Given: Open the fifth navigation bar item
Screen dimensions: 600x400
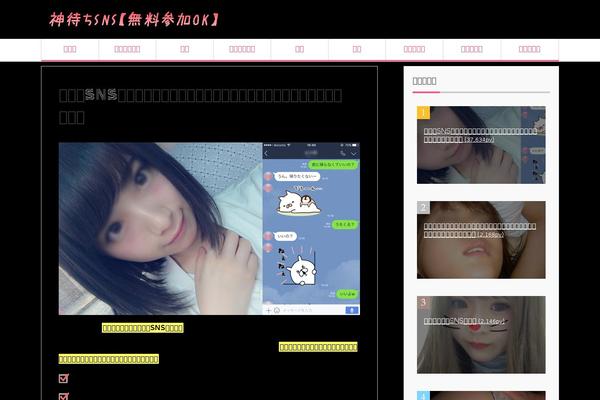Looking at the screenshot, I should 300,49.
